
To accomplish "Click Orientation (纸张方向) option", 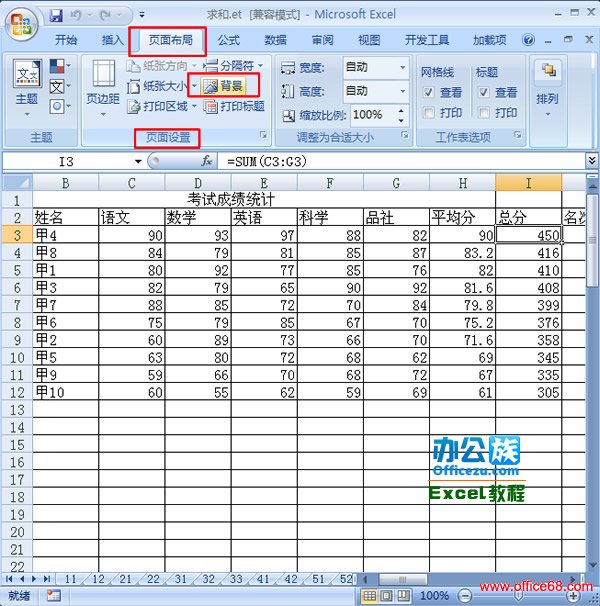I will click(162, 66).
